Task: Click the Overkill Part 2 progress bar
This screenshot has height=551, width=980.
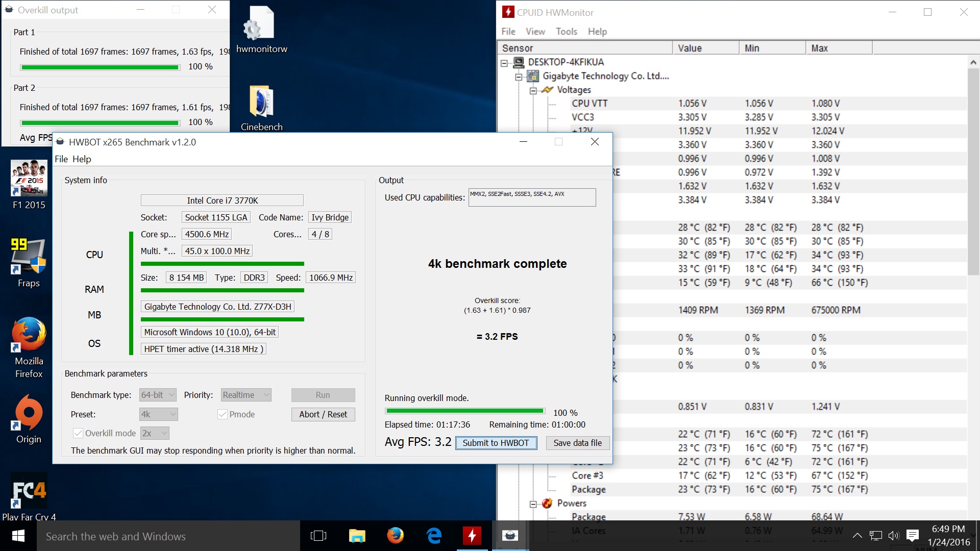Action: [100, 122]
